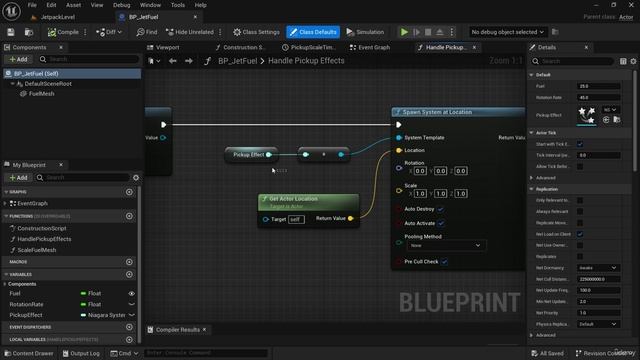Toggle Auto Activate checkbox
Viewport: 640px width, 360px height.
(x=441, y=223)
